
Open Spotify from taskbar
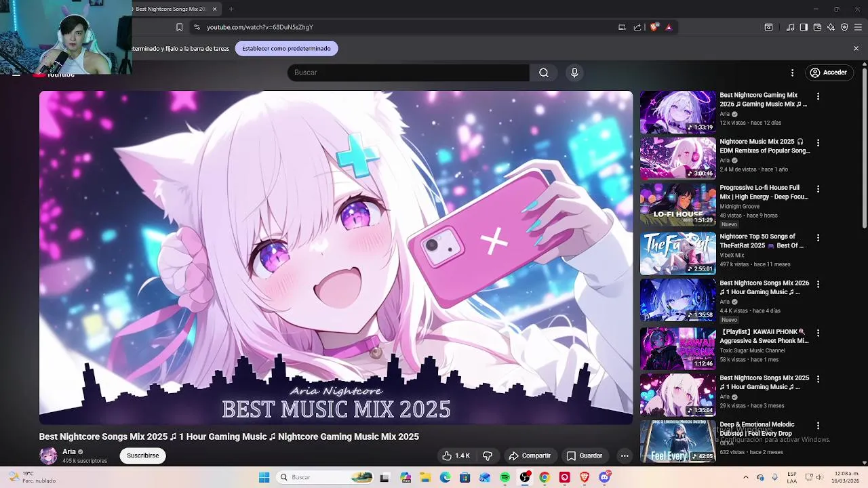point(505,477)
